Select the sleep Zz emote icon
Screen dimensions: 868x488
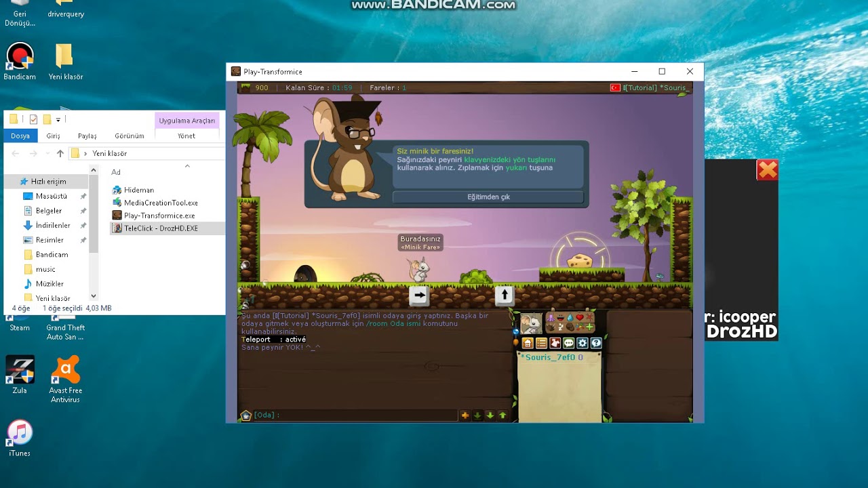click(x=561, y=327)
